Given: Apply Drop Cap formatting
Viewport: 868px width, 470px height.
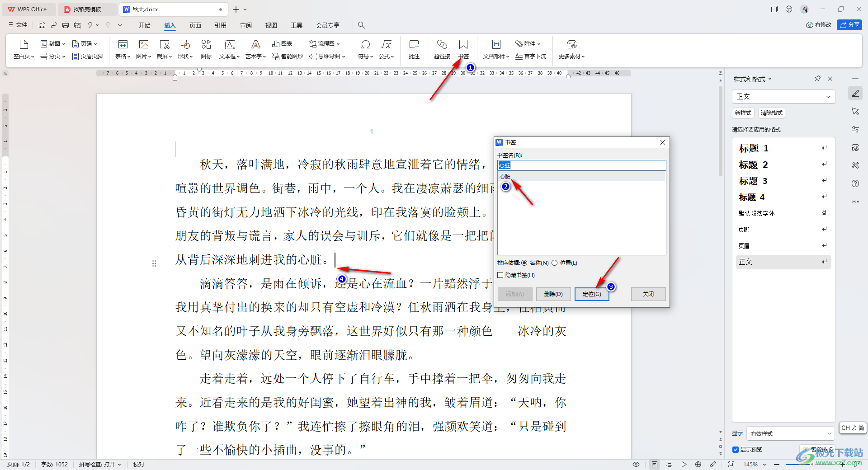Looking at the screenshot, I should [531, 56].
